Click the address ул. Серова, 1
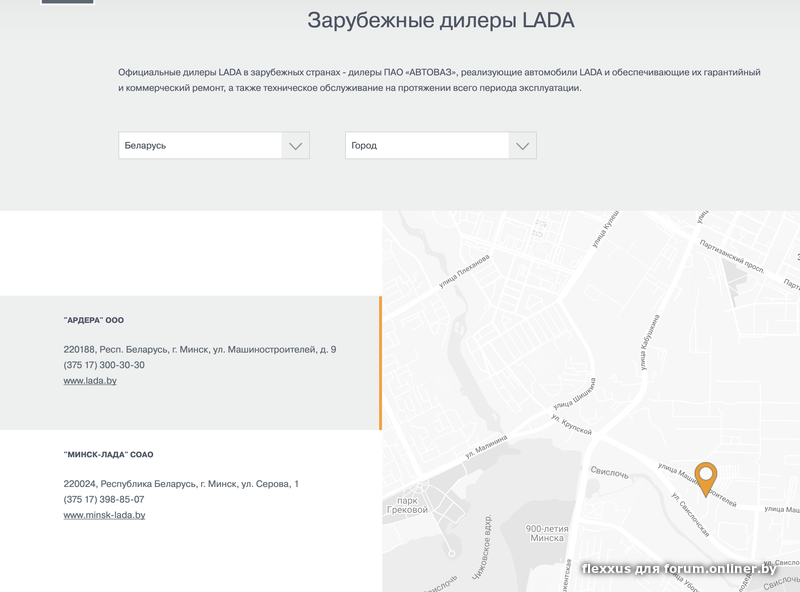This screenshot has height=592, width=800. [x=181, y=484]
